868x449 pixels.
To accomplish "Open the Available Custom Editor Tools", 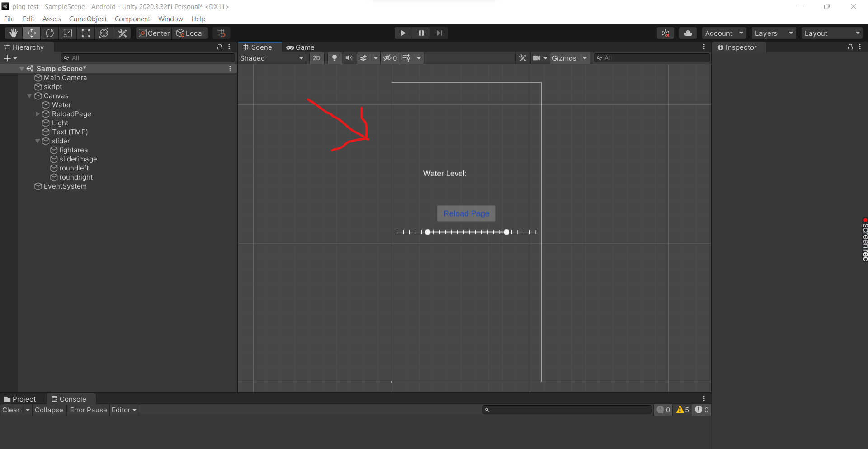I will click(123, 33).
